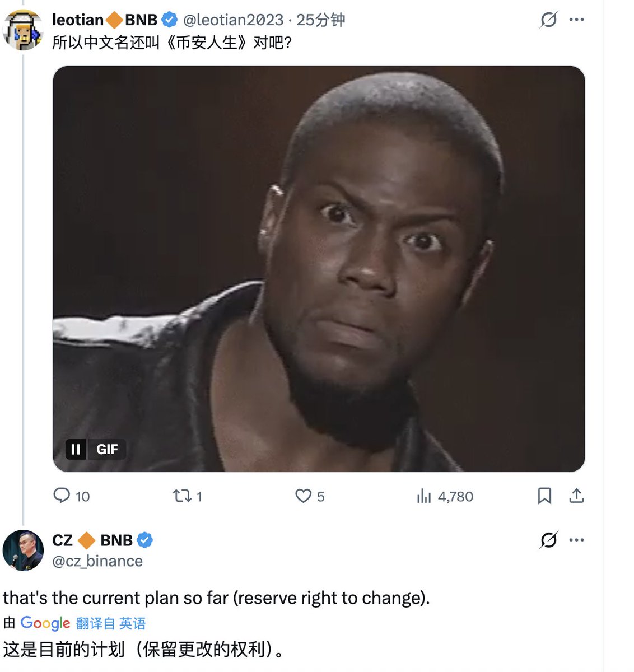
Task: Open leotian's profile picture avatar
Action: coord(23,30)
